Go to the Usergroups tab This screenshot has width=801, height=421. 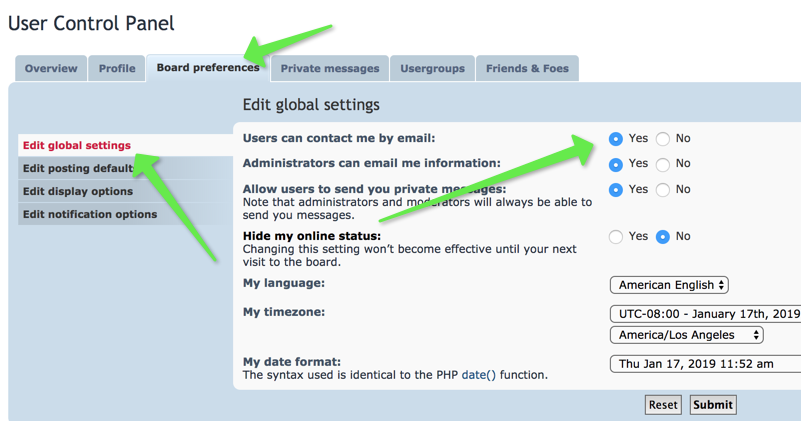(432, 68)
